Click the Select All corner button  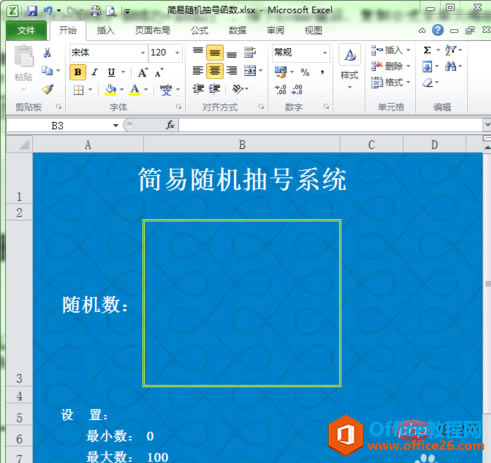tap(20, 144)
